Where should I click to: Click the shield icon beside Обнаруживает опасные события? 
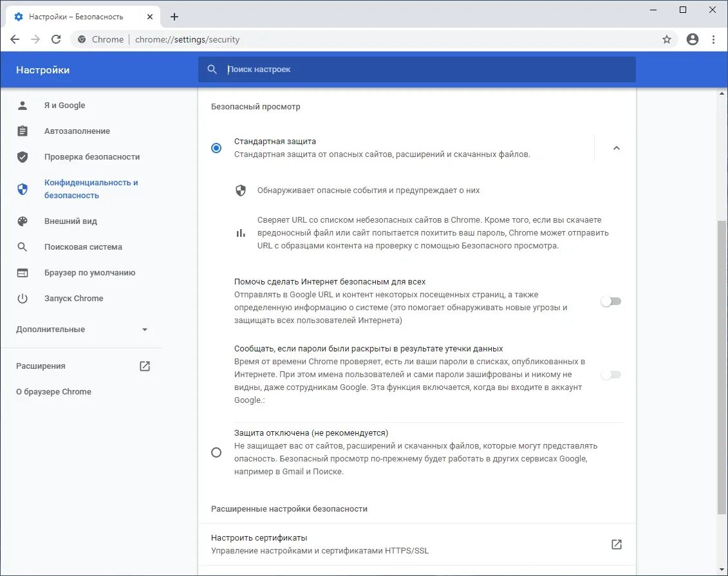coord(241,190)
